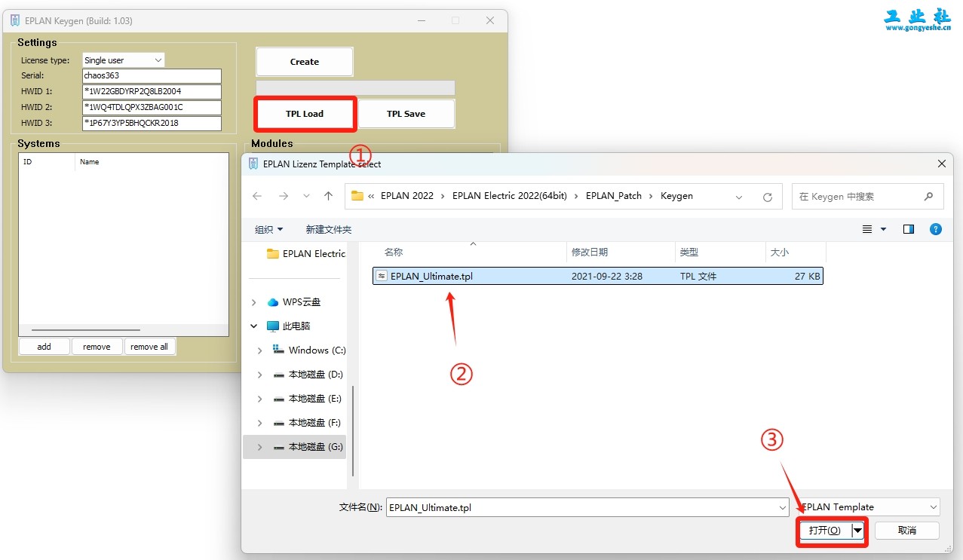963x560 pixels.
Task: Click the Serial input field
Action: [152, 75]
